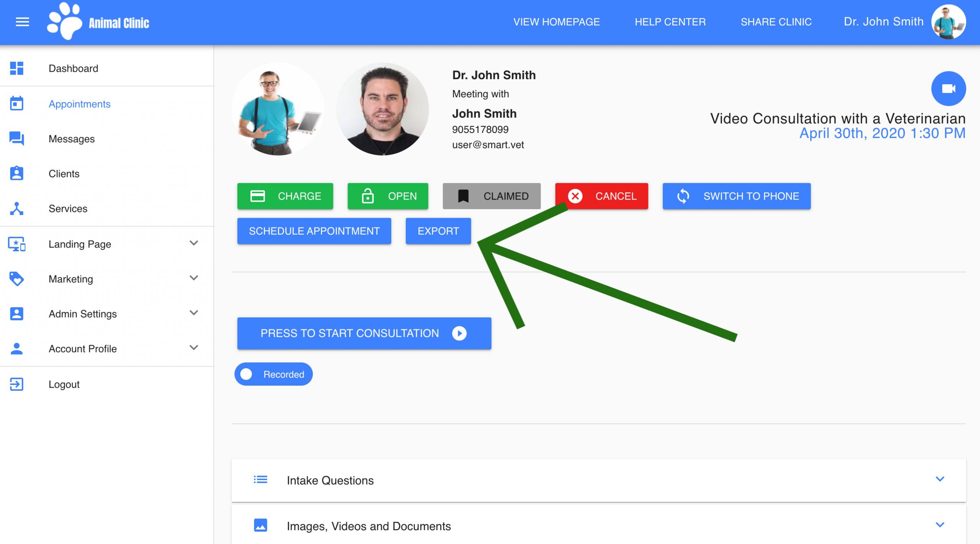Select Logout in the sidebar
Image resolution: width=980 pixels, height=544 pixels.
[x=107, y=384]
